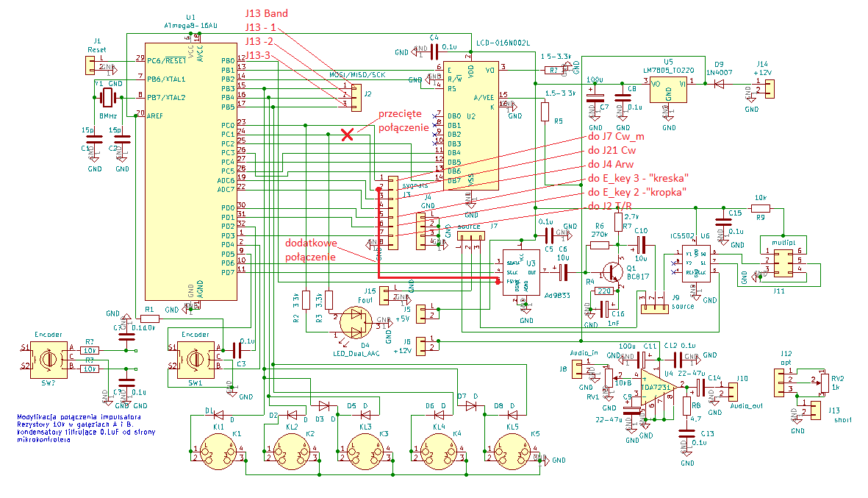Screen dimensions: 868x498
Task: Click the SW1 rotary encoder symbol
Action: click(194, 360)
